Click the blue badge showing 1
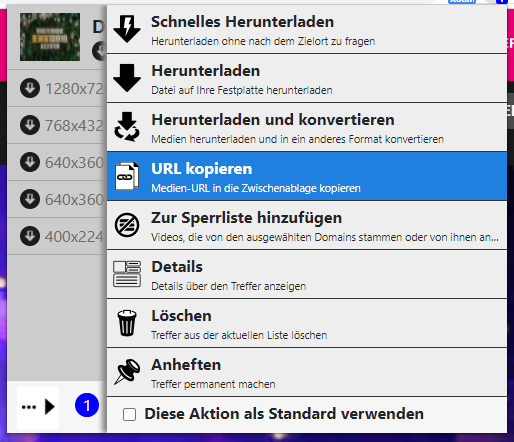 coord(87,405)
